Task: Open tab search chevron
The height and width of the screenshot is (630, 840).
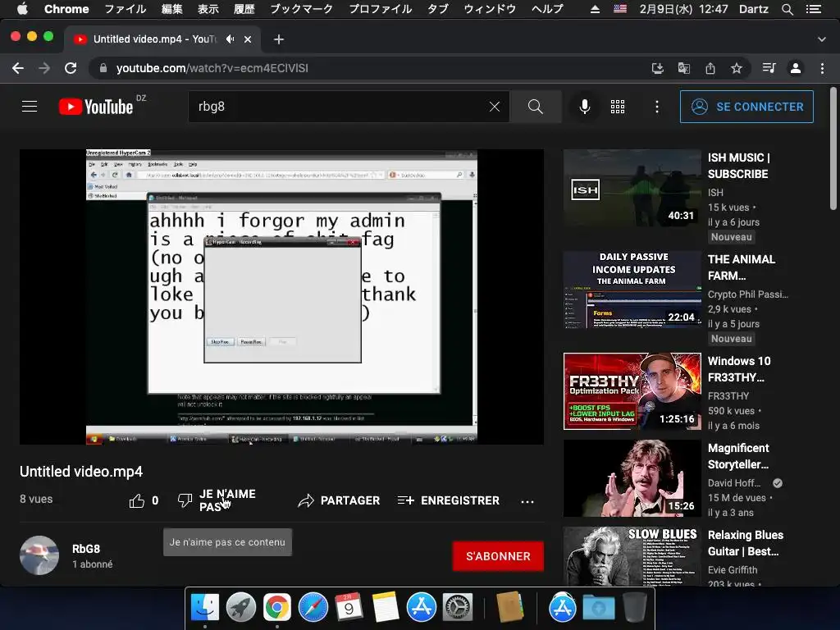Action: tap(822, 39)
